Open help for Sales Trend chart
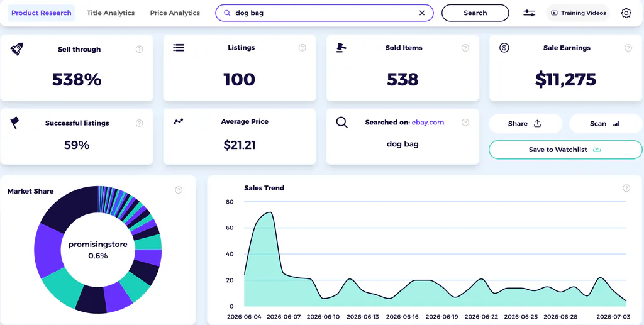 point(626,188)
